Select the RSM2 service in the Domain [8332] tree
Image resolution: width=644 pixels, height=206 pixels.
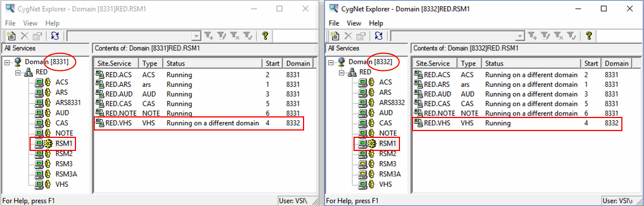388,154
